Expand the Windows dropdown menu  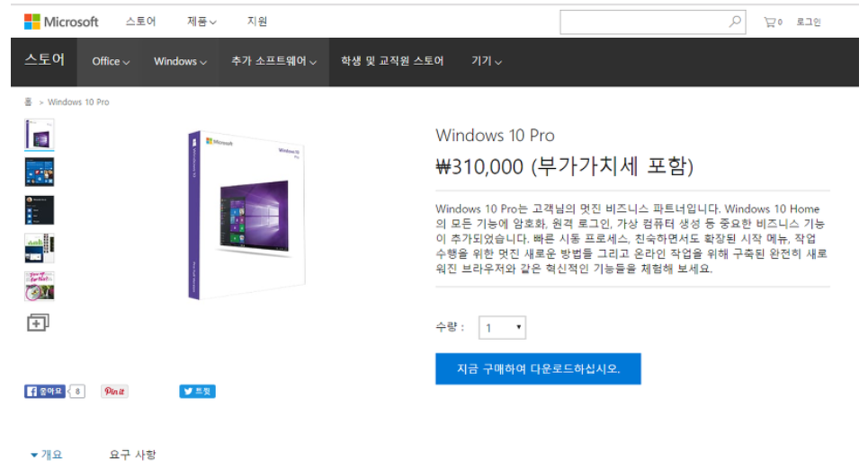181,61
